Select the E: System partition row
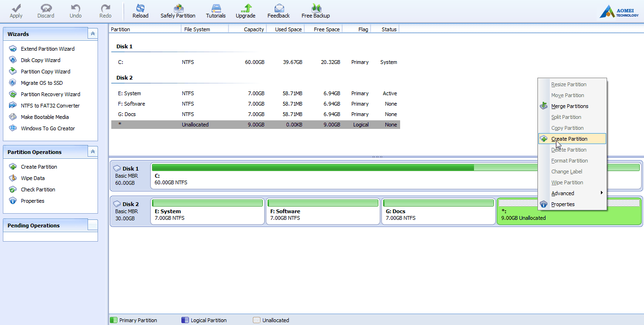 coord(256,93)
